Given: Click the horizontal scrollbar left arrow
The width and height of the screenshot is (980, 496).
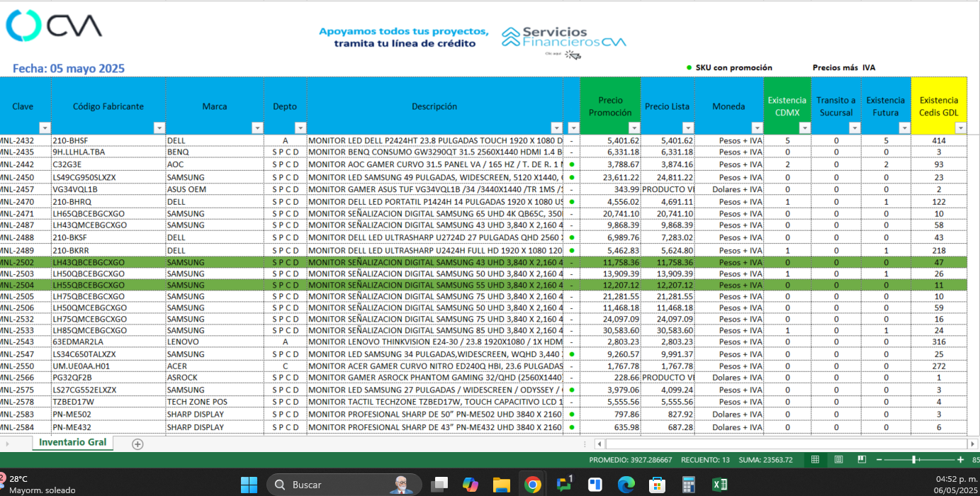Looking at the screenshot, I should pyautogui.click(x=599, y=444).
